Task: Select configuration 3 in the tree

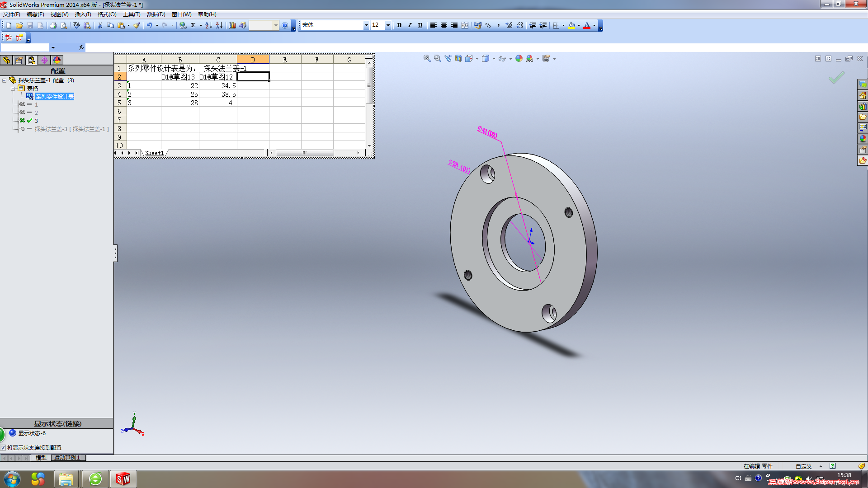Action: (x=36, y=121)
